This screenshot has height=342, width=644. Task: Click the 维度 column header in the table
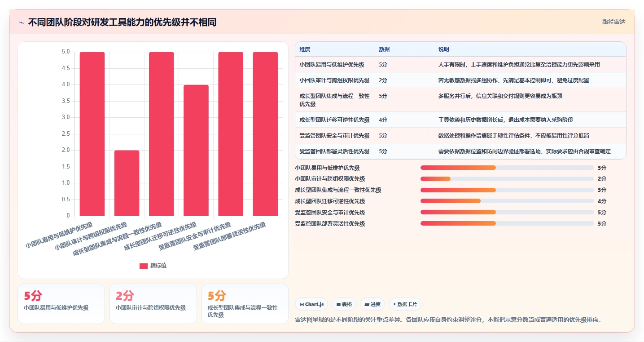click(305, 49)
